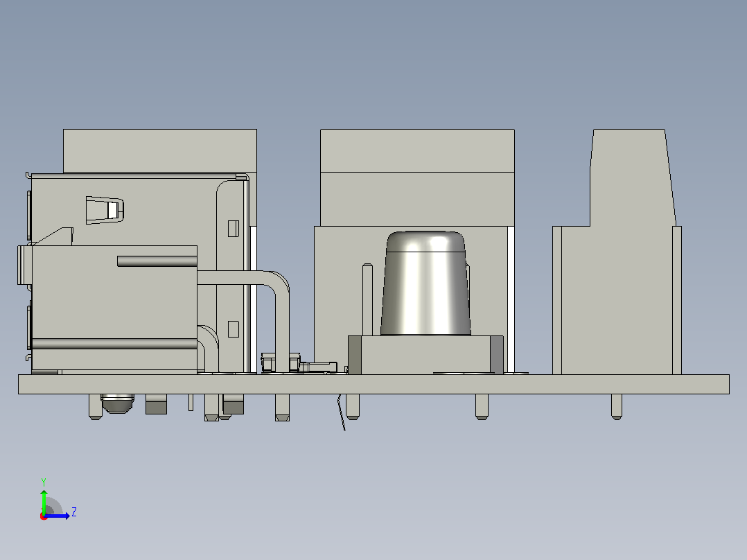Select the upper rectangular cutout on the shield side

(x=233, y=229)
